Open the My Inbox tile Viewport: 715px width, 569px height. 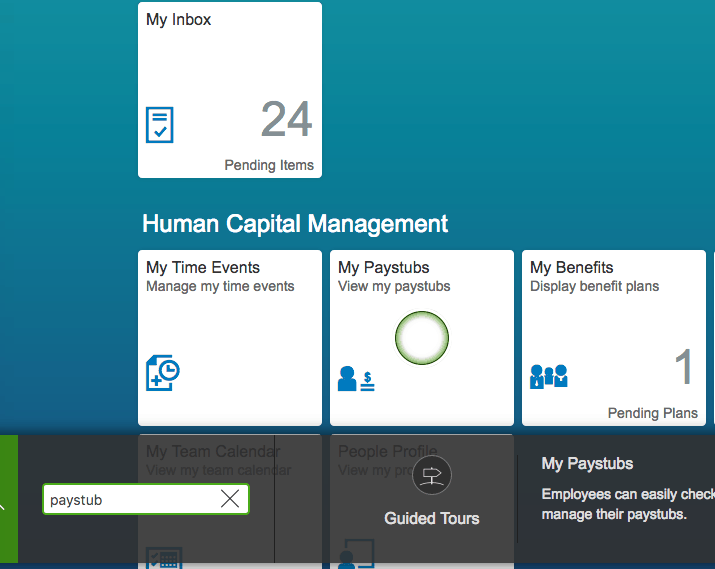click(230, 90)
